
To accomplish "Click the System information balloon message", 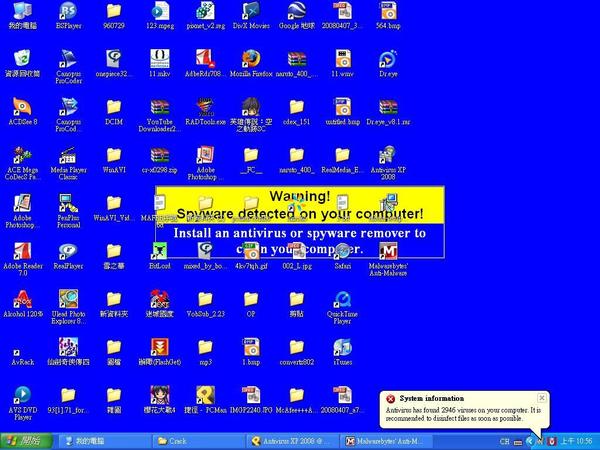I will click(x=463, y=414).
